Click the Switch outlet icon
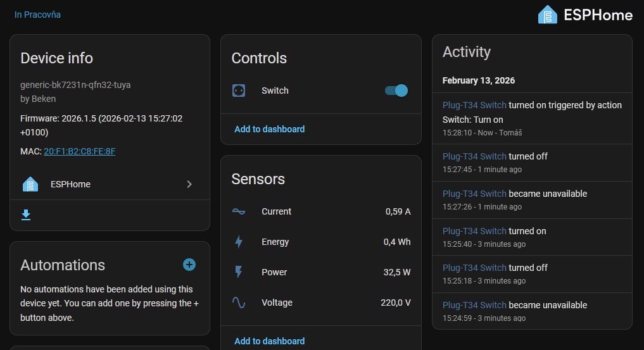The height and width of the screenshot is (350, 644). tap(239, 91)
